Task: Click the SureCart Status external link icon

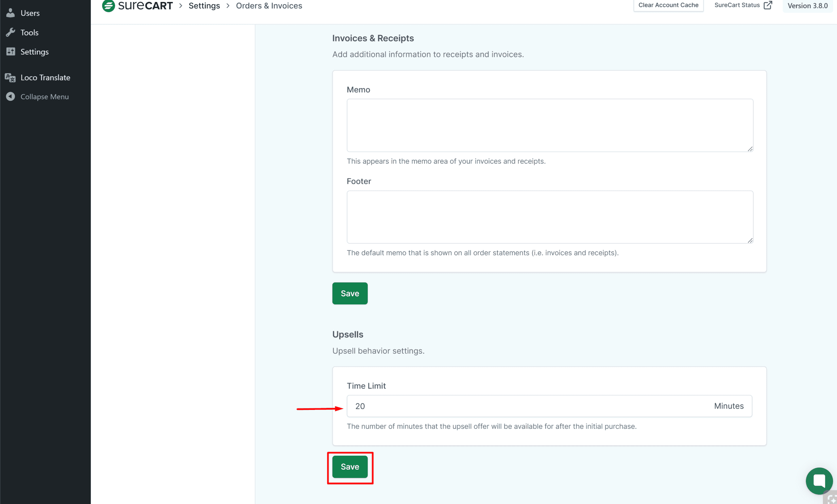Action: click(x=768, y=5)
